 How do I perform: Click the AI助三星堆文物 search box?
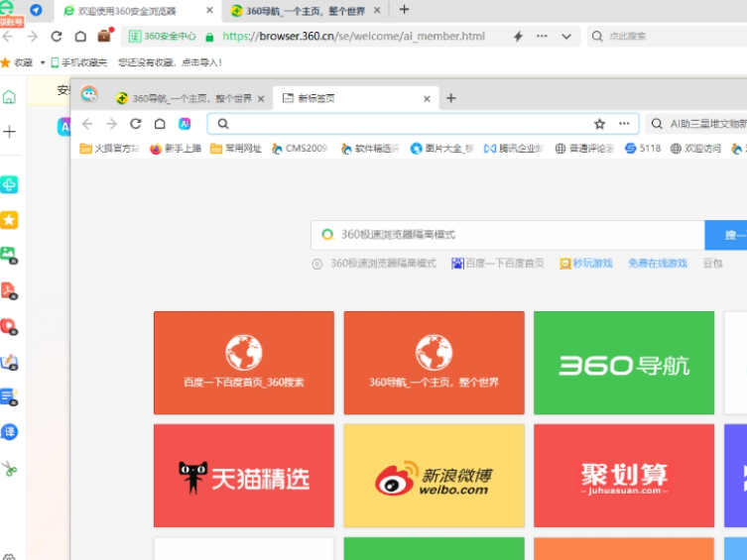coord(696,124)
